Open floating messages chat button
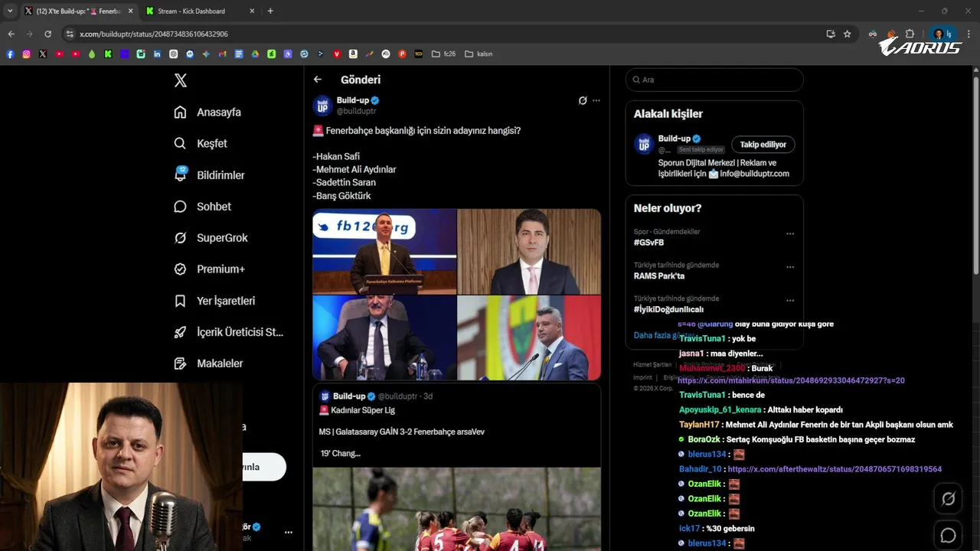 coord(948,536)
